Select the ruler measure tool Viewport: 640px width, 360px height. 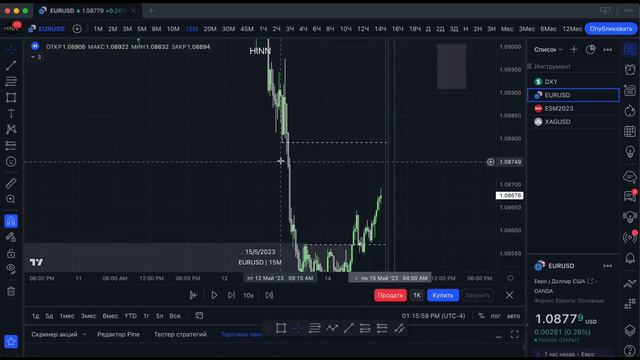(x=11, y=183)
